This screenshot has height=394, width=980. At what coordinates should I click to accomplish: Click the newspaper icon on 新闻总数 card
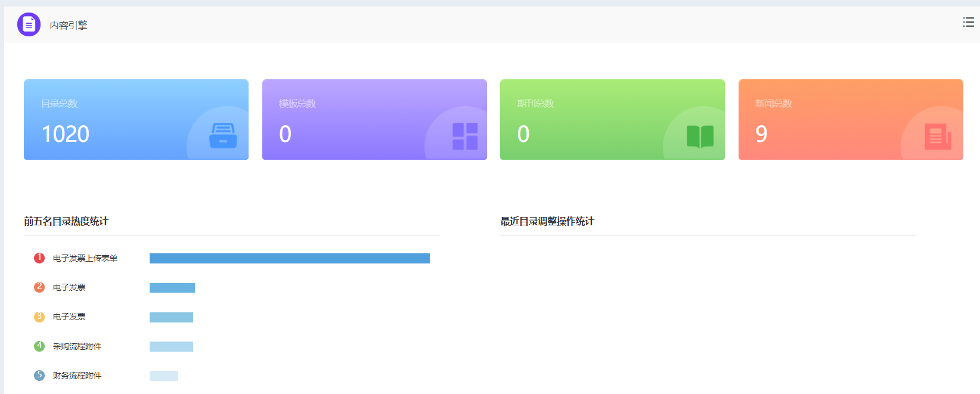click(938, 136)
